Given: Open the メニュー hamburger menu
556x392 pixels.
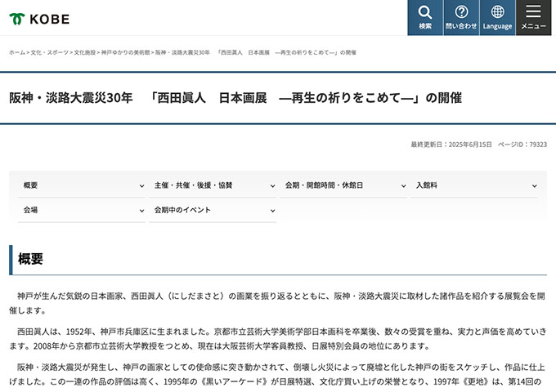Looking at the screenshot, I should [x=534, y=18].
